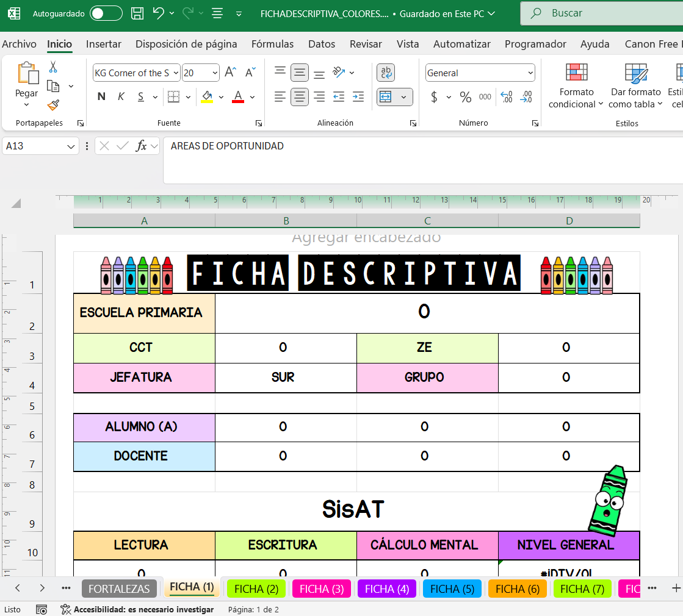Screen dimensions: 683x616
Task: Activate the Format Painter brush
Action: (53, 105)
